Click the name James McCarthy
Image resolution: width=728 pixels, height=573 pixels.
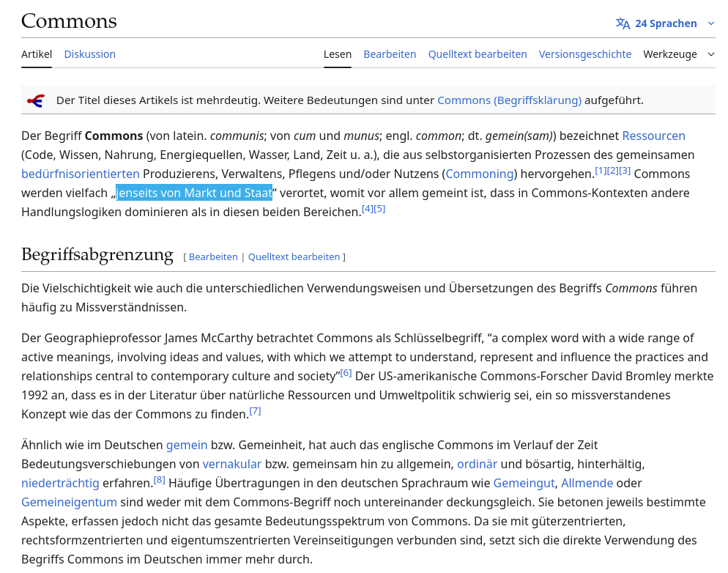click(209, 338)
